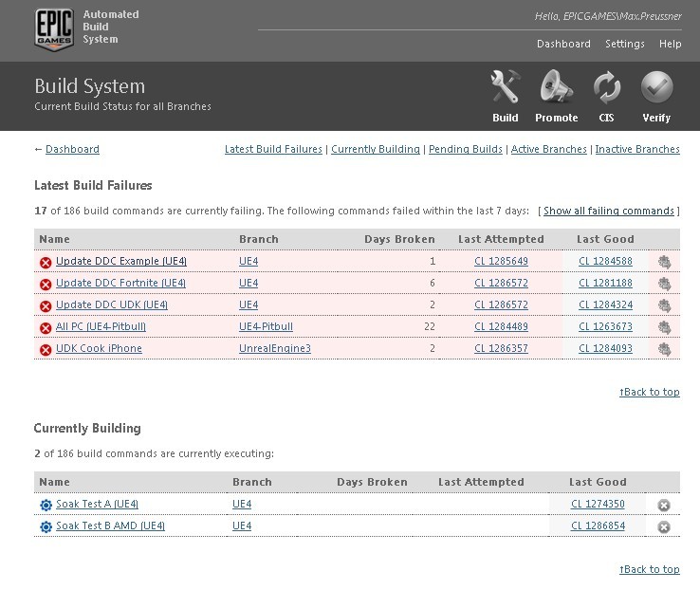Click failure icon for All PC (UE4-Pitbull)
Viewport: 700px width, 590px height.
click(46, 328)
